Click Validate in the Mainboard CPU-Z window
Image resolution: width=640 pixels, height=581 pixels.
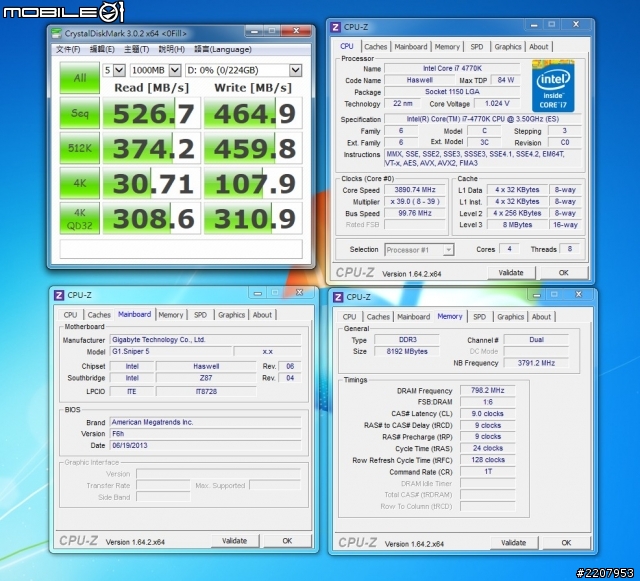click(235, 541)
